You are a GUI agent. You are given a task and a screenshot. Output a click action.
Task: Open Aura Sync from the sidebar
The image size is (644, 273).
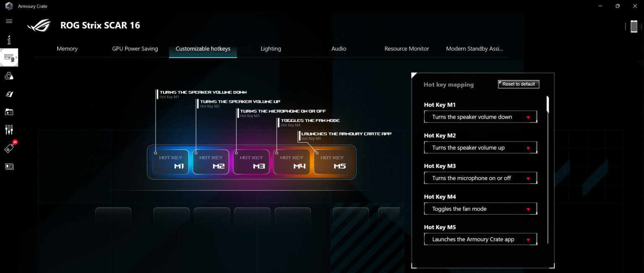pyautogui.click(x=8, y=76)
